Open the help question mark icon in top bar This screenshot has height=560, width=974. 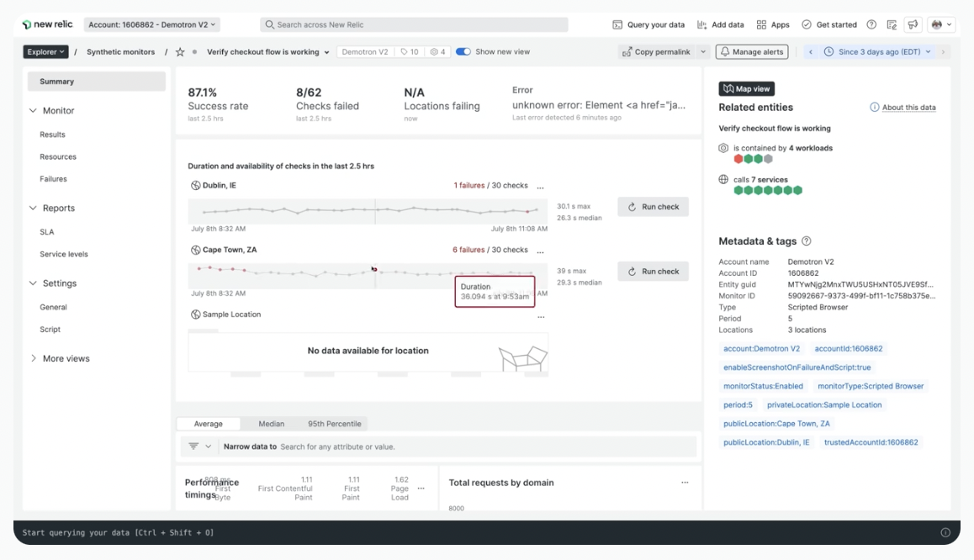point(871,25)
